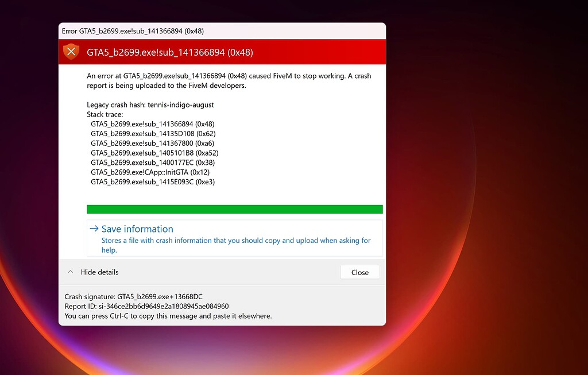Select stack line sub_14135D108 (0x62)

coord(153,133)
